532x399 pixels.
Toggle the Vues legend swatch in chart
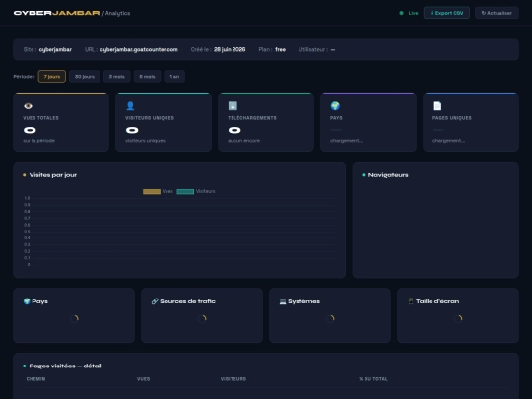(152, 192)
